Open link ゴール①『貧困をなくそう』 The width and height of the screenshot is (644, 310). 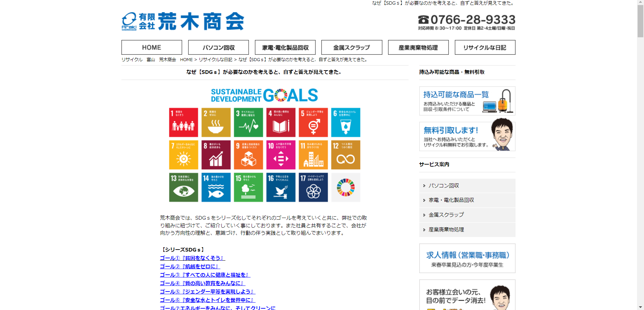tap(193, 258)
